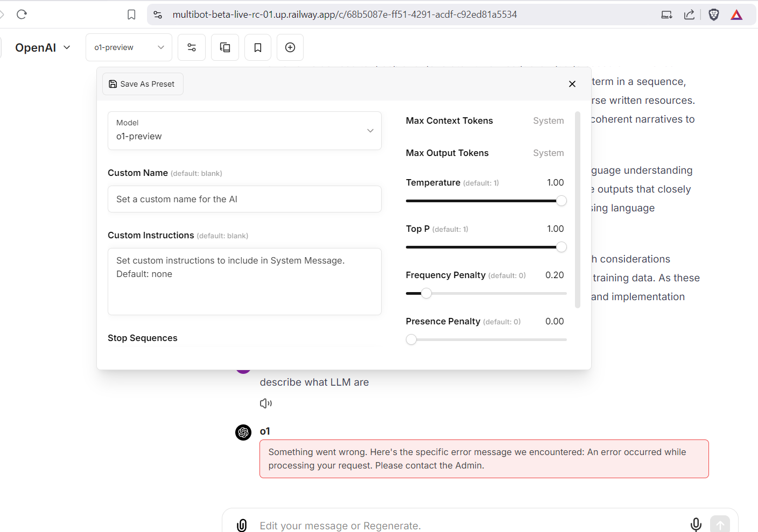Click the Custom Name input field
The width and height of the screenshot is (758, 532).
244,199
